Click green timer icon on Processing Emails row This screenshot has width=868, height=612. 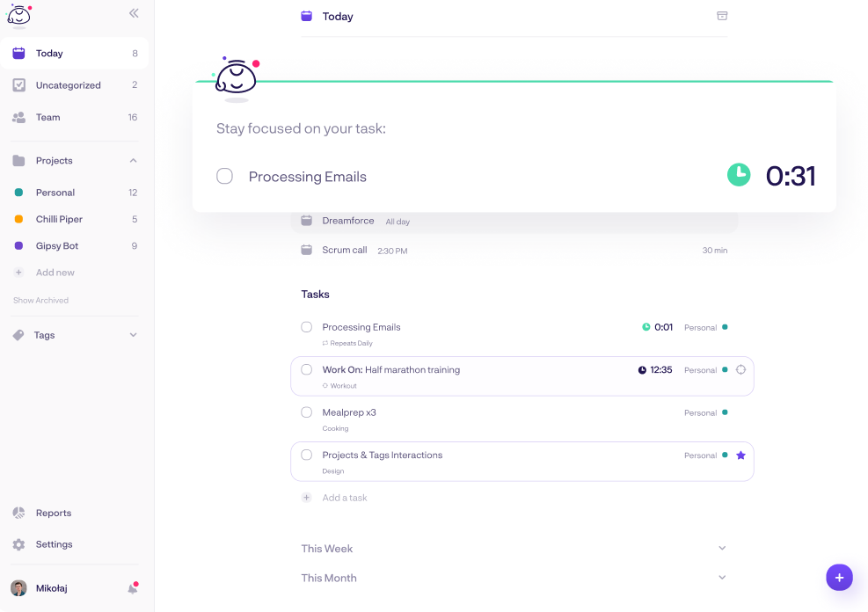coord(646,327)
